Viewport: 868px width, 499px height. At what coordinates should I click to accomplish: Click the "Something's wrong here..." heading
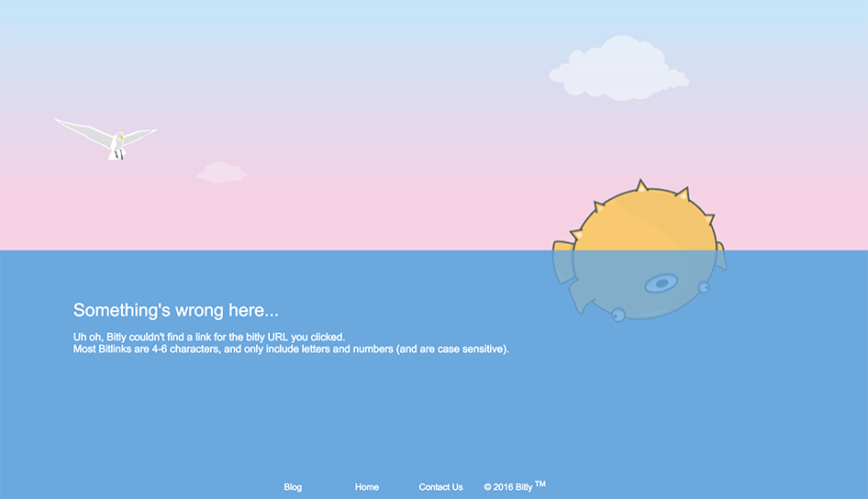click(175, 310)
